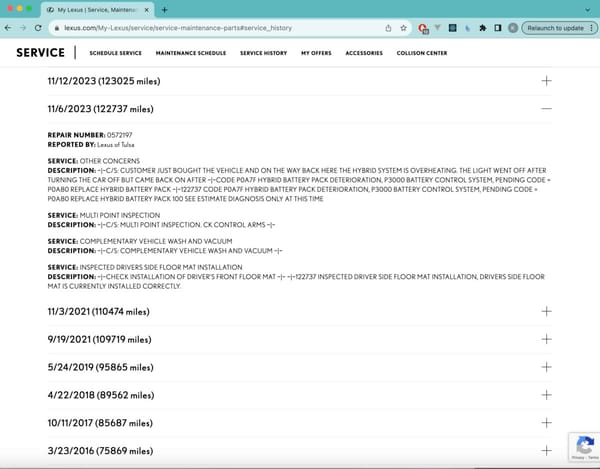
Task: Open the Accessories section
Action: 364,53
